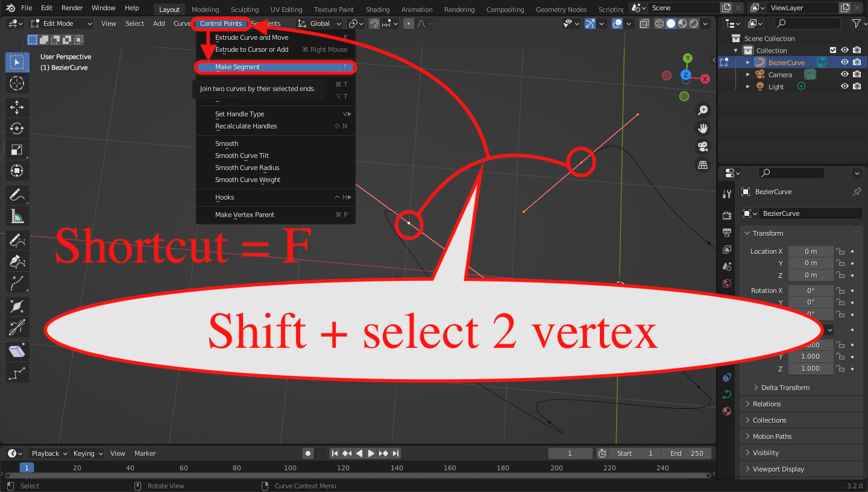Select the Draw curve tool
The image size is (868, 492).
17,240
